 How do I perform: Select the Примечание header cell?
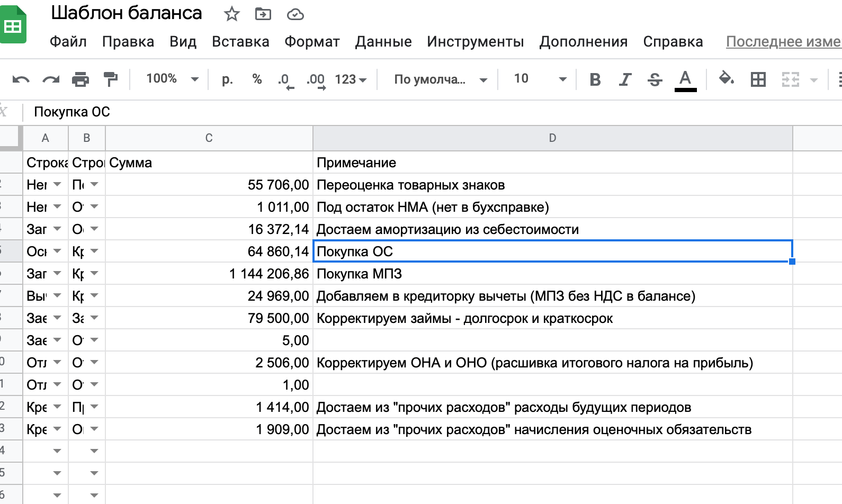(553, 163)
